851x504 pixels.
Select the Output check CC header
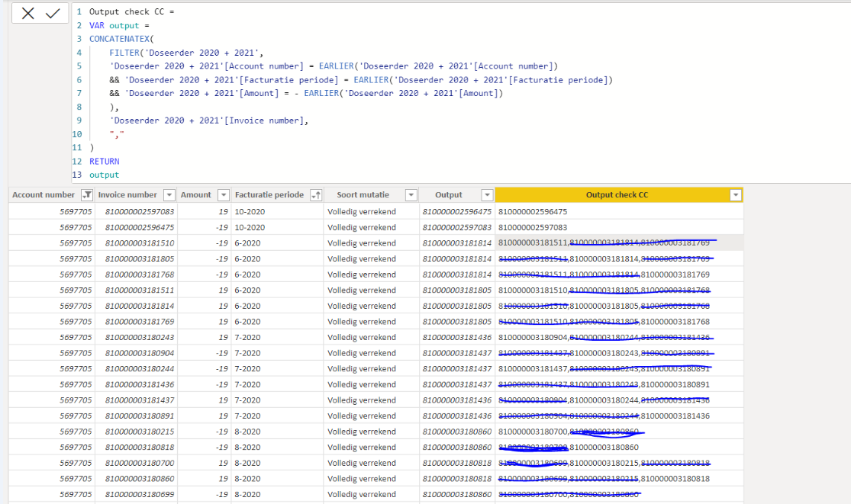click(x=617, y=195)
